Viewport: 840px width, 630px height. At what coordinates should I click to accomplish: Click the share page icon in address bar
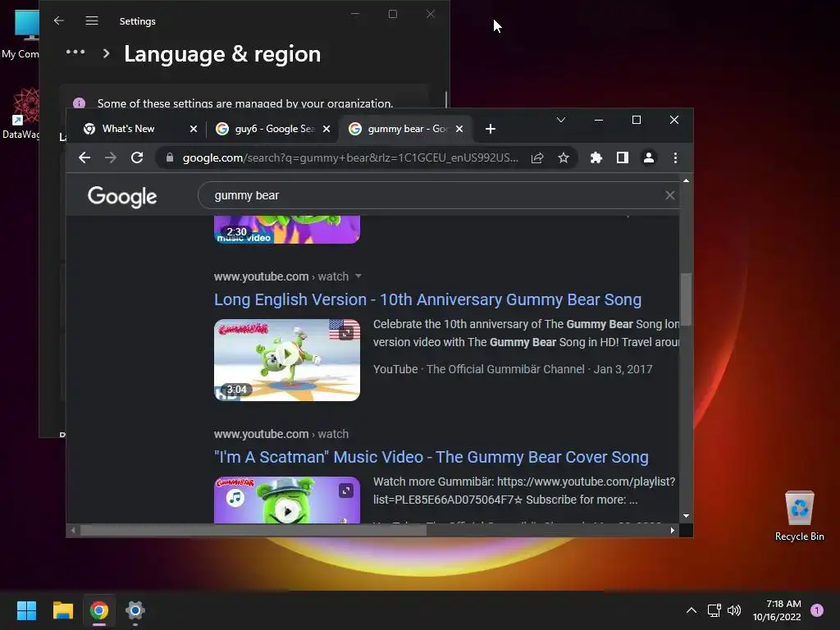[x=537, y=157]
